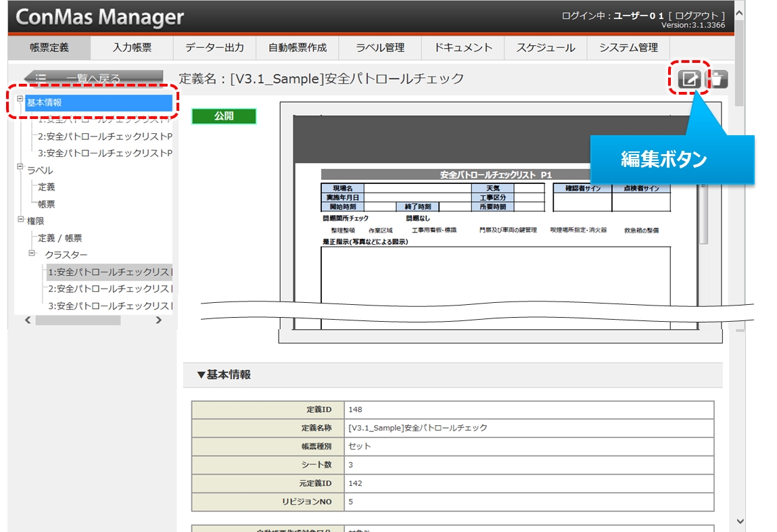This screenshot has width=777, height=532.
Task: Select cluster 2:安全パトロールチェックリス node
Action: (110, 289)
